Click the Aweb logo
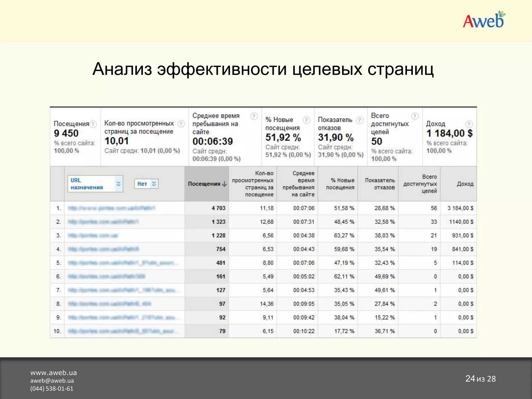This screenshot has height=399, width=532. (484, 20)
